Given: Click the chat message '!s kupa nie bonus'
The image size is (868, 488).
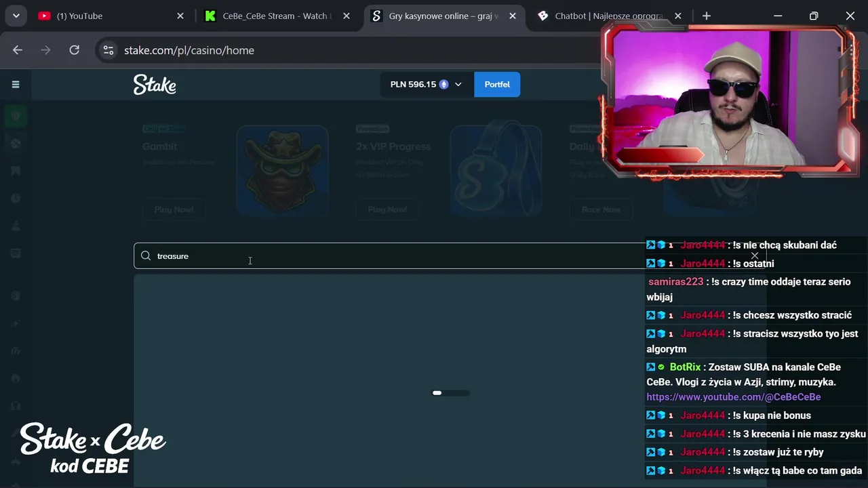Looking at the screenshot, I should pos(772,415).
